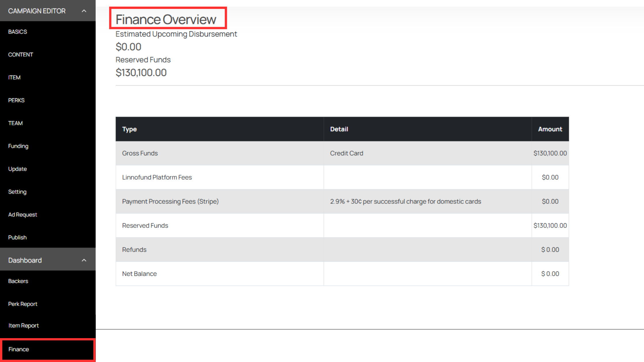The width and height of the screenshot is (644, 362).
Task: Navigate to Funding settings
Action: pyautogui.click(x=18, y=146)
